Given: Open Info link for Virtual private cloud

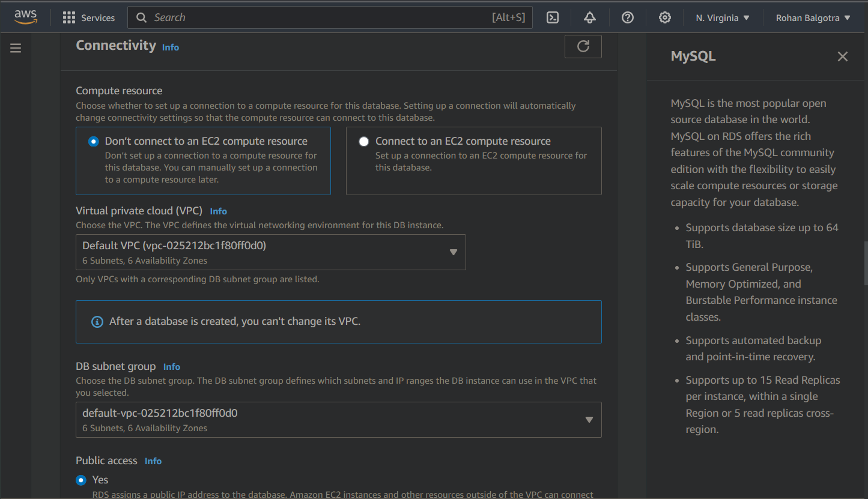Looking at the screenshot, I should (x=219, y=211).
